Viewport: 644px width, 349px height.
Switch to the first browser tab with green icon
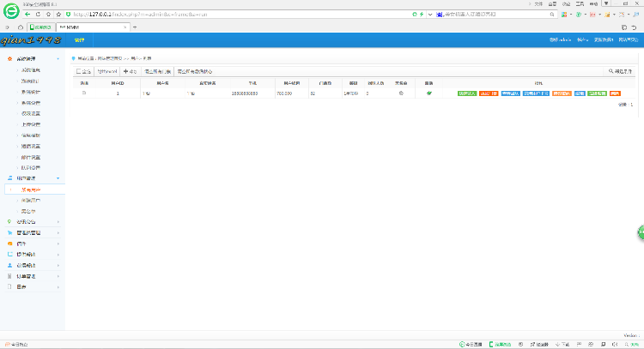40,27
